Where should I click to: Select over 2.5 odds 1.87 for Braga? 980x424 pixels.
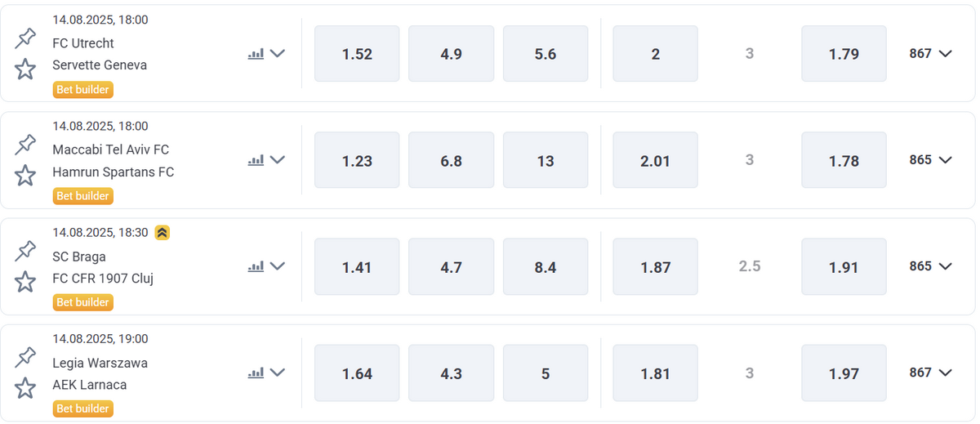click(655, 266)
